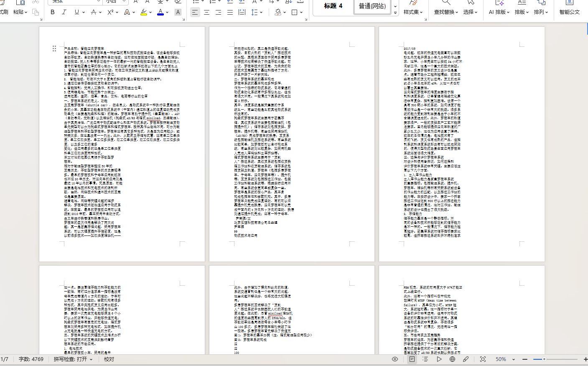Align text right
Viewport: 588px width, 366px height.
point(218,12)
